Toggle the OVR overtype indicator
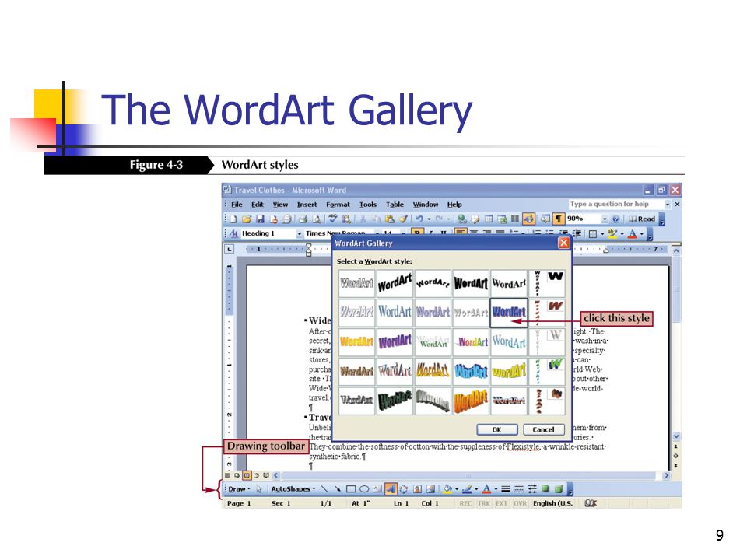Screen dimensions: 747x560 tap(520, 503)
